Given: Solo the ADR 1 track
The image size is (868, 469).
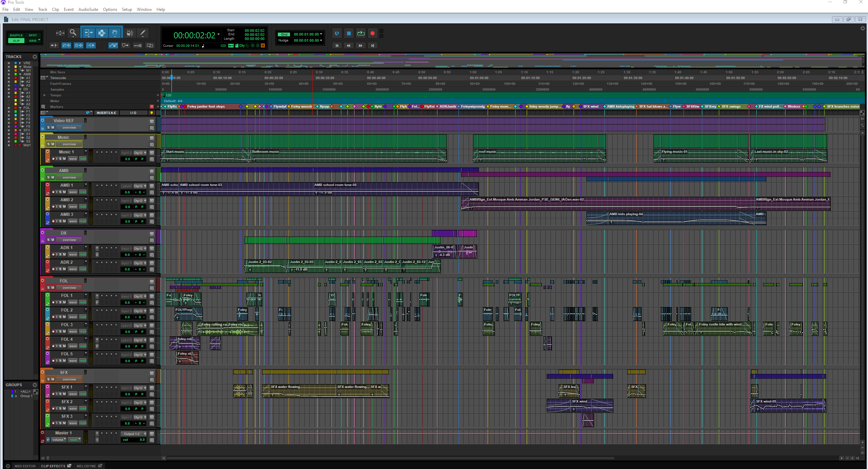Looking at the screenshot, I should [x=60, y=255].
